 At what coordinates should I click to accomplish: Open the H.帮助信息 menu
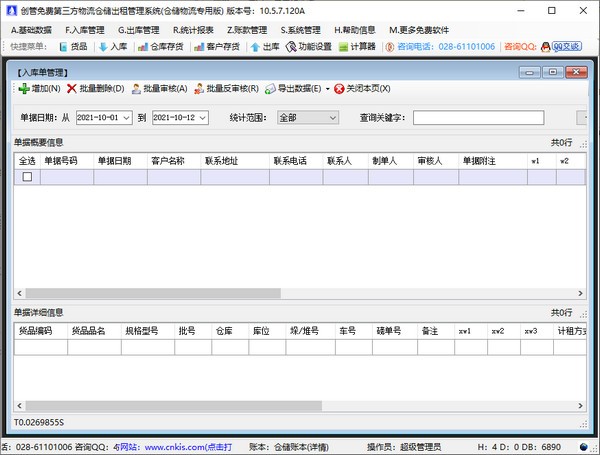point(355,30)
